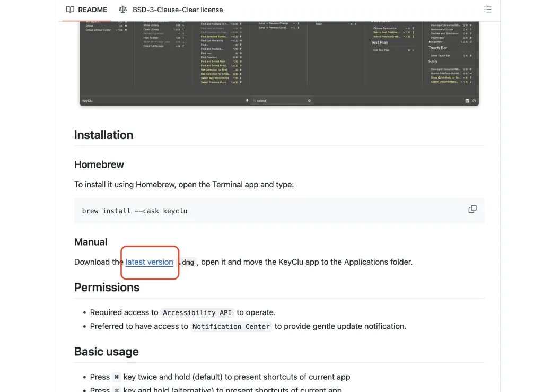Click the Permissions heading
Screen dimensions: 543x392
click(x=107, y=288)
